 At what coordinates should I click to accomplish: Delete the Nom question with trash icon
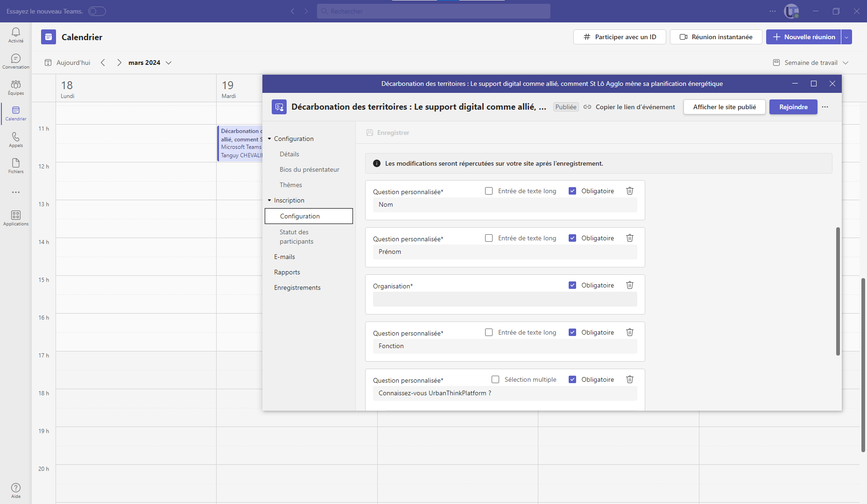[x=630, y=191]
